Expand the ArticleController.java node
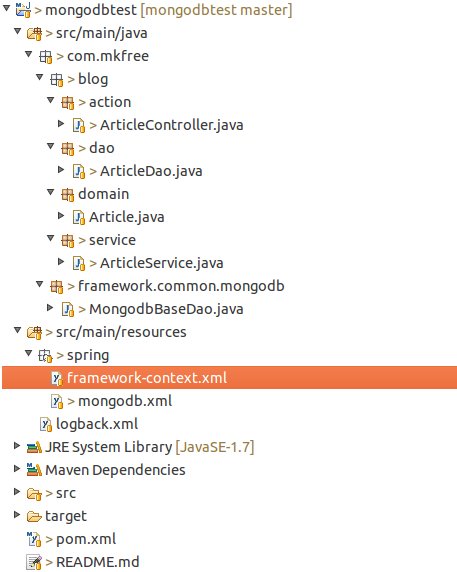The height and width of the screenshot is (572, 457). 61,124
